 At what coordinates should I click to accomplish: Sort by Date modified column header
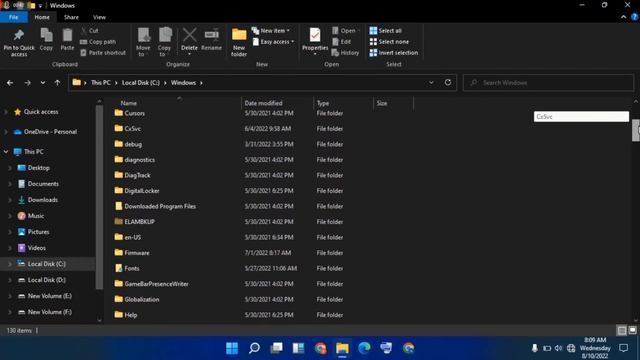pyautogui.click(x=263, y=103)
